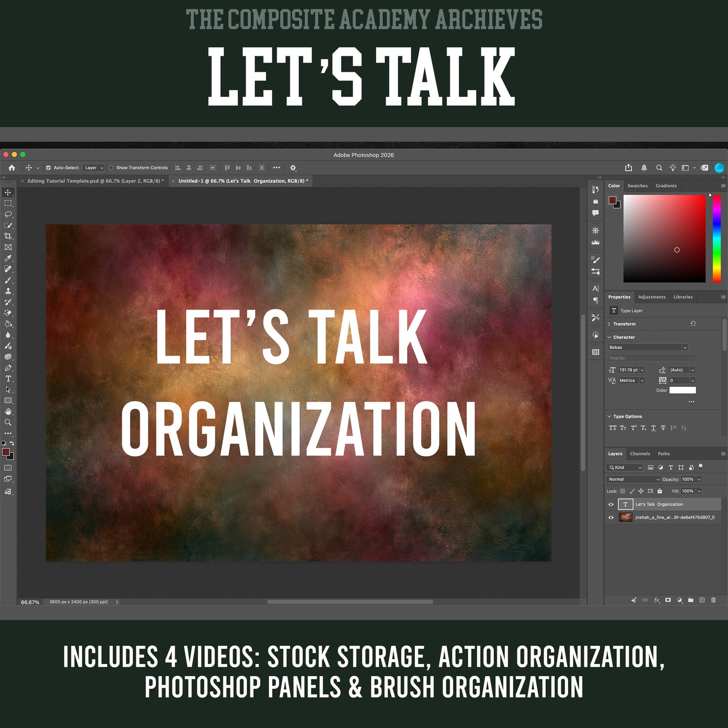Hide the jneltah_a_fine_ar image layer
This screenshot has width=728, height=728.
[611, 518]
